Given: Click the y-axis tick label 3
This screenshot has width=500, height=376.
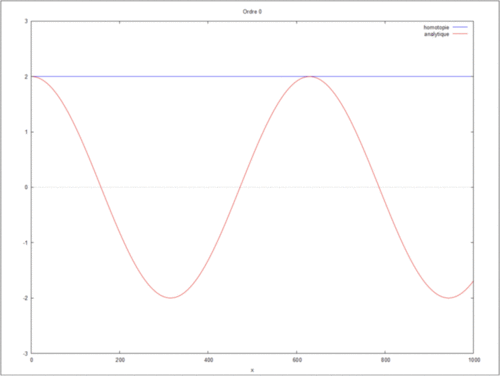Looking at the screenshot, I should coord(26,21).
